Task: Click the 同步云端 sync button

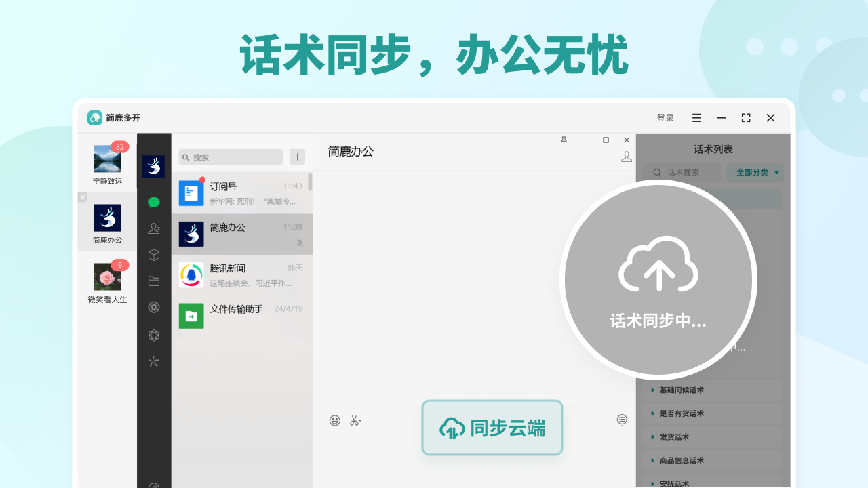Action: pos(492,428)
